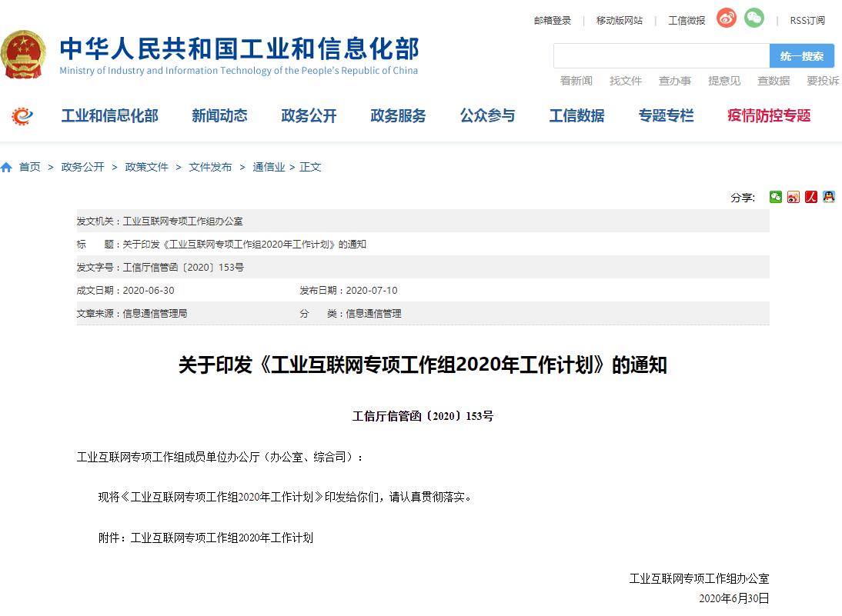Share via the QQ penguin icon
This screenshot has width=842, height=616.
tap(829, 197)
